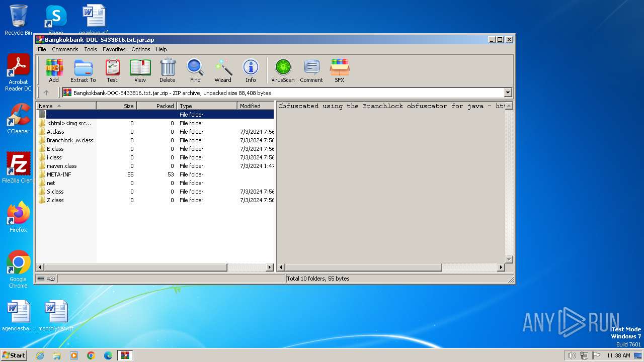Viewport: 644px width, 362px height.
Task: Expand the archive path dropdown
Action: click(508, 93)
